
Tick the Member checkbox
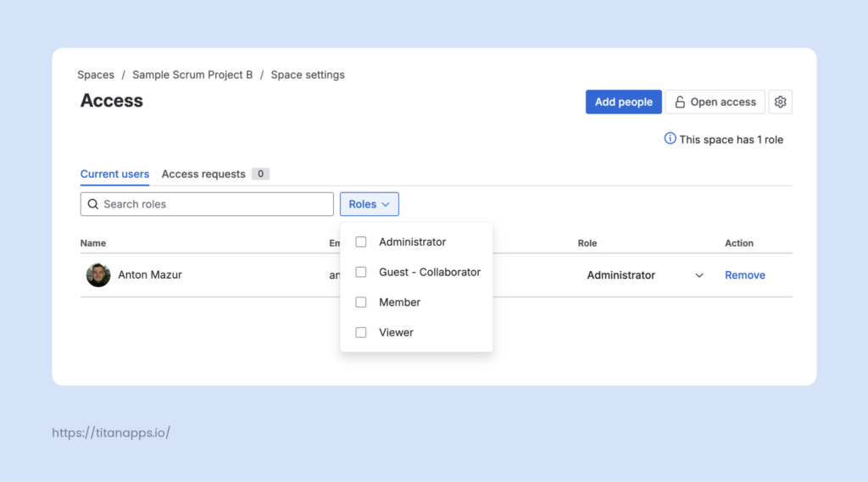(361, 302)
